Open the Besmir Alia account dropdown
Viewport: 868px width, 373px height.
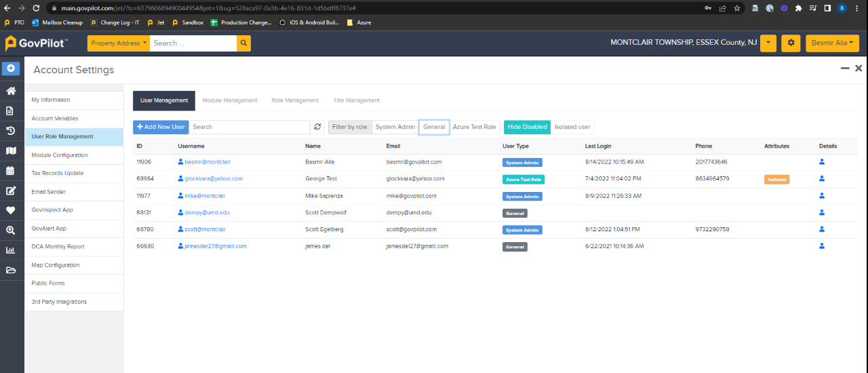(831, 43)
